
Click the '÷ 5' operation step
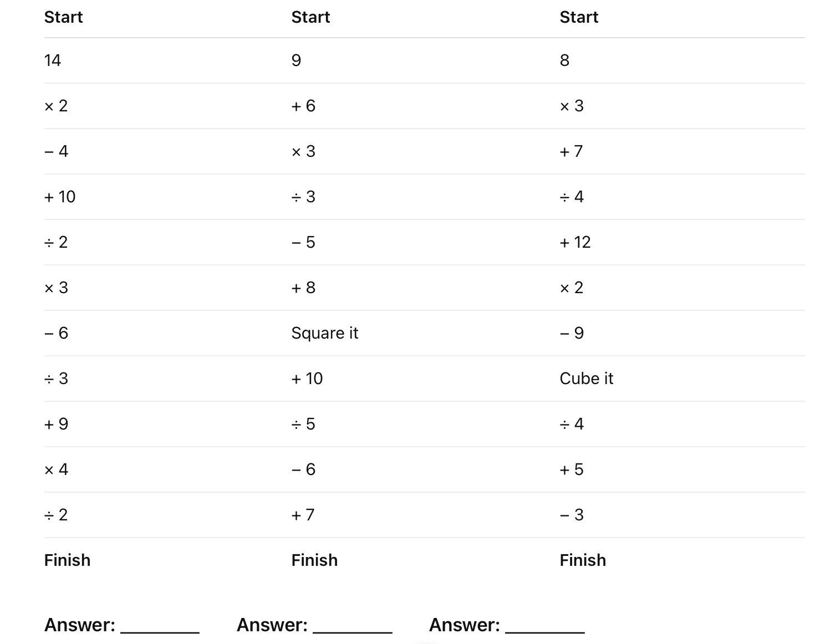point(303,424)
